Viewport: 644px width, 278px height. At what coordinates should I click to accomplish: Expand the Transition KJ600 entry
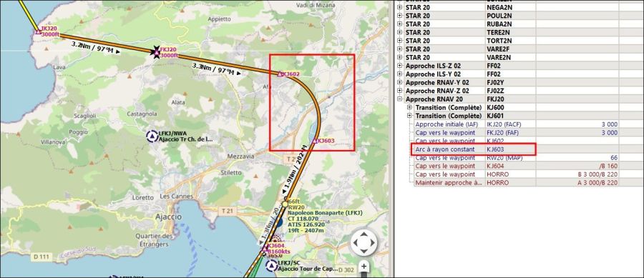click(x=409, y=107)
